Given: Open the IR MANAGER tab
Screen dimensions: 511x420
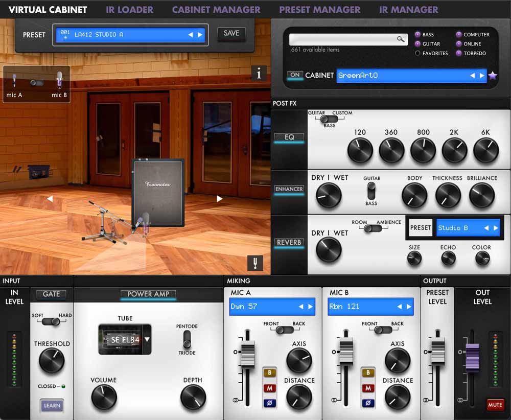Looking at the screenshot, I should [x=408, y=9].
